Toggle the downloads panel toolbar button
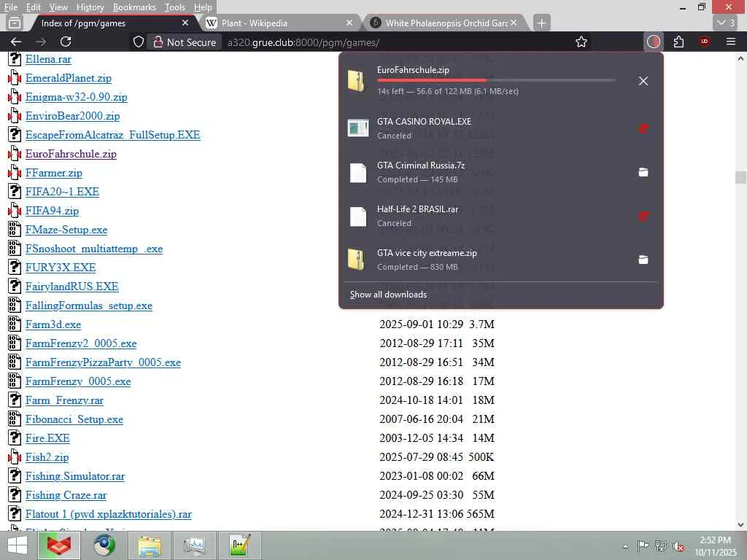The image size is (747, 560). pos(653,42)
